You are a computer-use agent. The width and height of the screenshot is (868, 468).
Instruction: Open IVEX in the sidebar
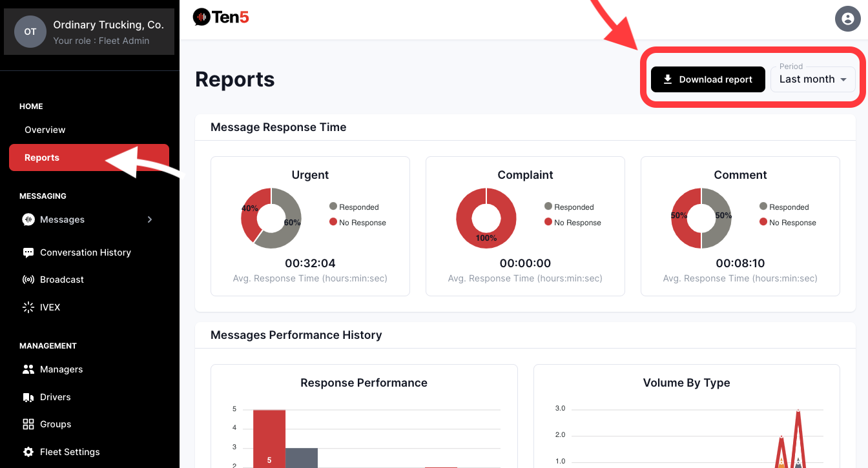click(50, 307)
